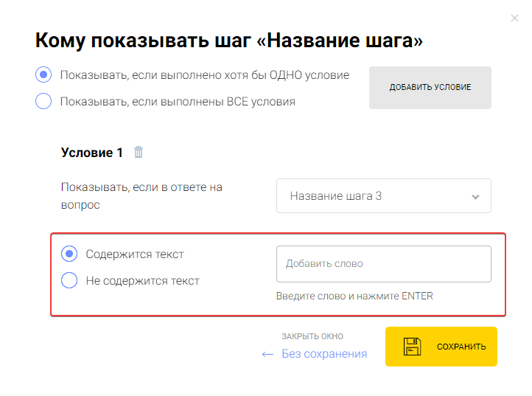Click the left arrow icon beside Без сохранения

click(268, 354)
